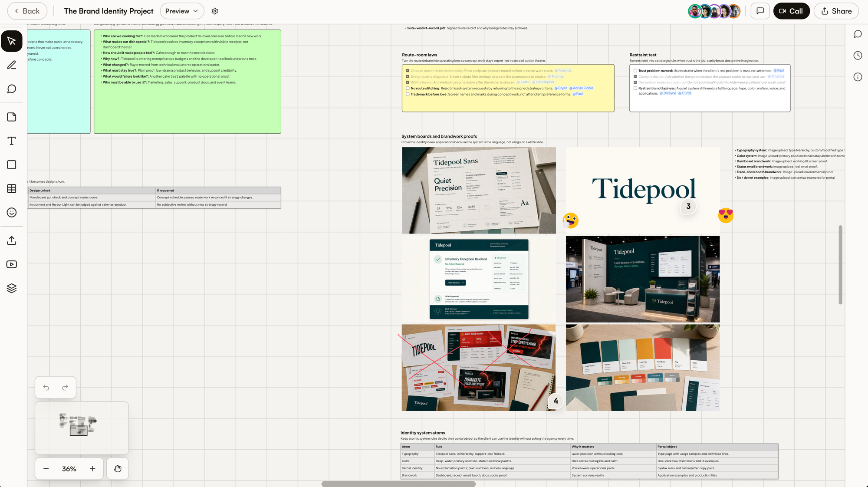Image resolution: width=868 pixels, height=487 pixels.
Task: Click the @Paul mention in Trademark item
Action: click(x=578, y=94)
